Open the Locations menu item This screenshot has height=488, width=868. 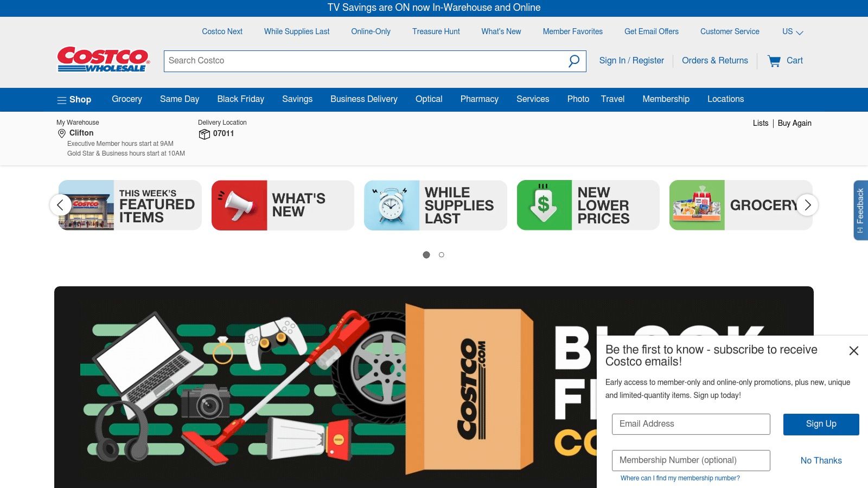(726, 99)
